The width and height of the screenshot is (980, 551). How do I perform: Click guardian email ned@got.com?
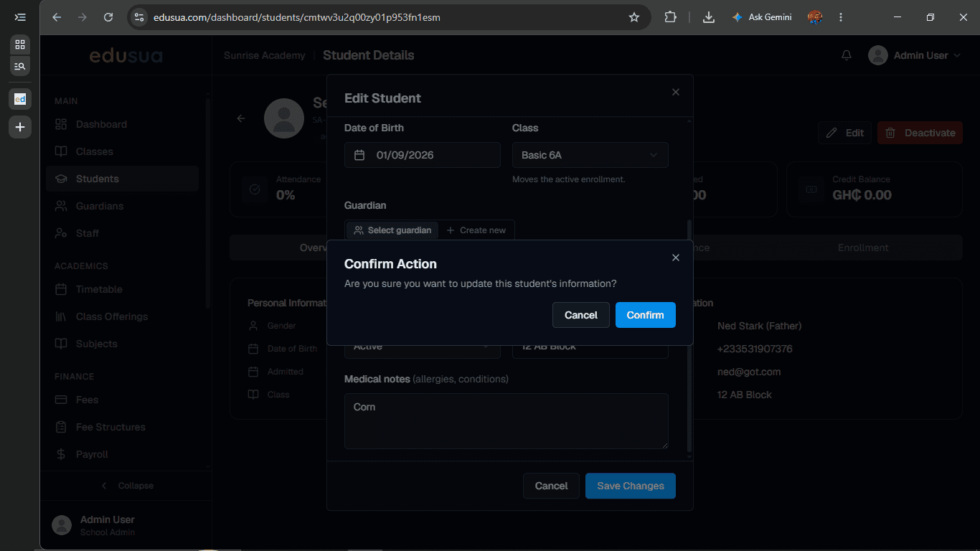pos(749,372)
